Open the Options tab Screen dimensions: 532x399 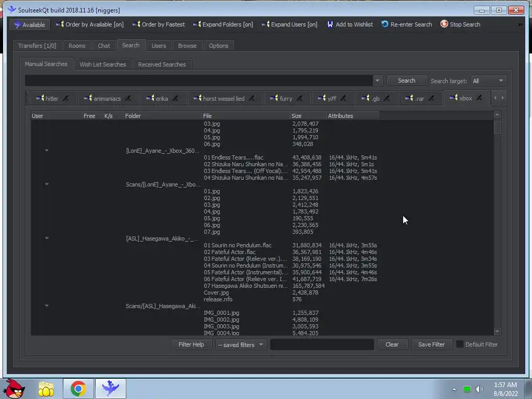(x=219, y=46)
